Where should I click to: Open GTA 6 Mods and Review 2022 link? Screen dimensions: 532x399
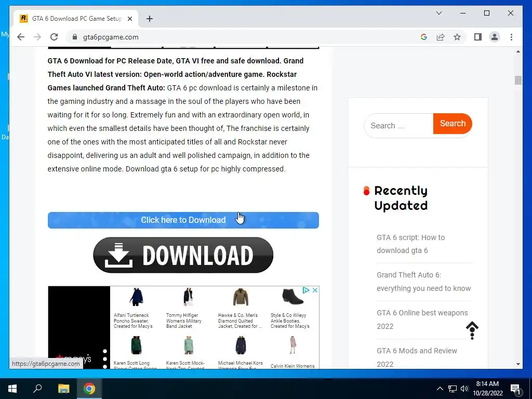pos(417,357)
